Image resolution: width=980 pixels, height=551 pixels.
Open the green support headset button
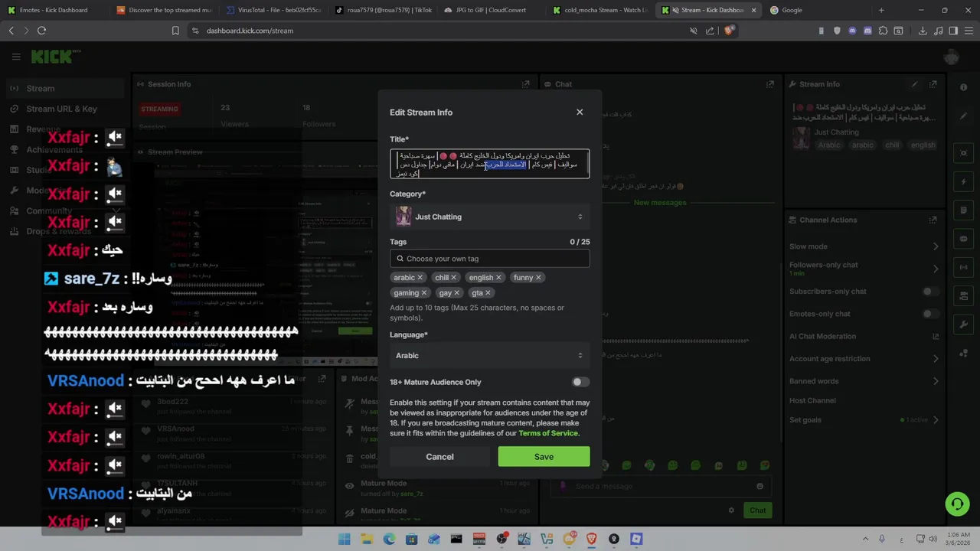(956, 504)
